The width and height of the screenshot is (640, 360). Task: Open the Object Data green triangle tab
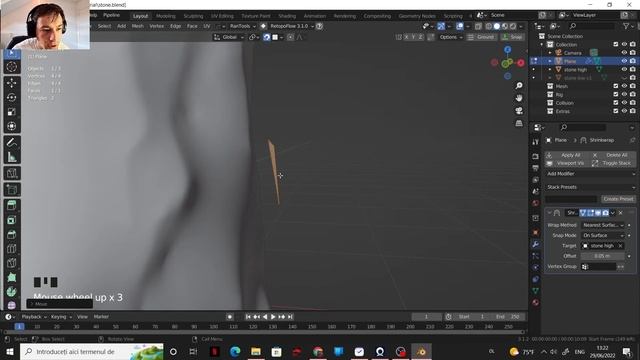coord(536,291)
